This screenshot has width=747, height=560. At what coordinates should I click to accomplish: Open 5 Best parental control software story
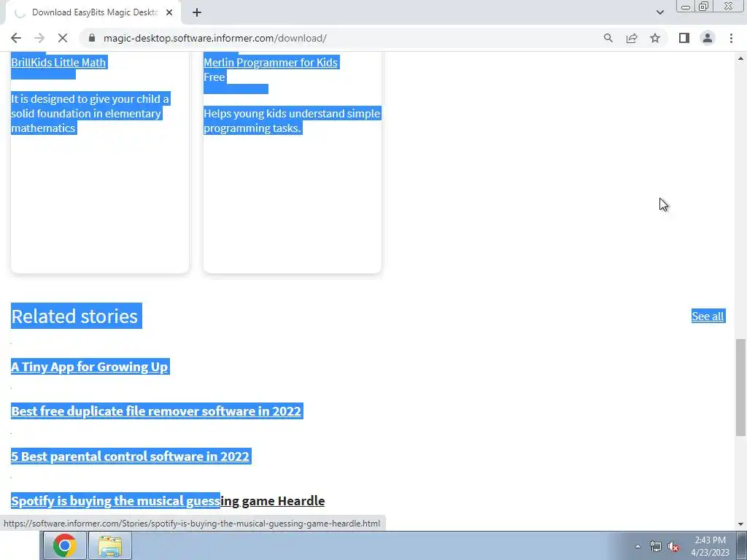point(130,456)
